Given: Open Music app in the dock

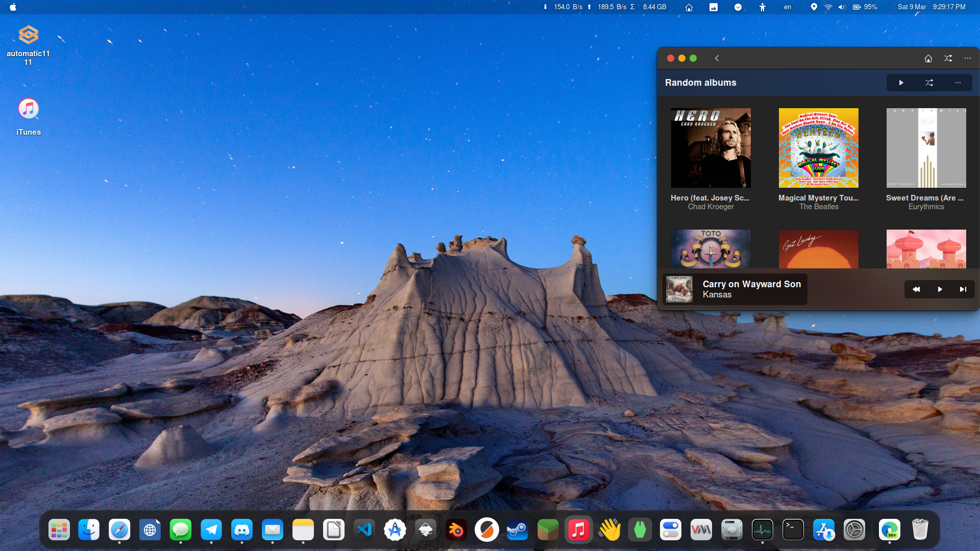Looking at the screenshot, I should [578, 530].
